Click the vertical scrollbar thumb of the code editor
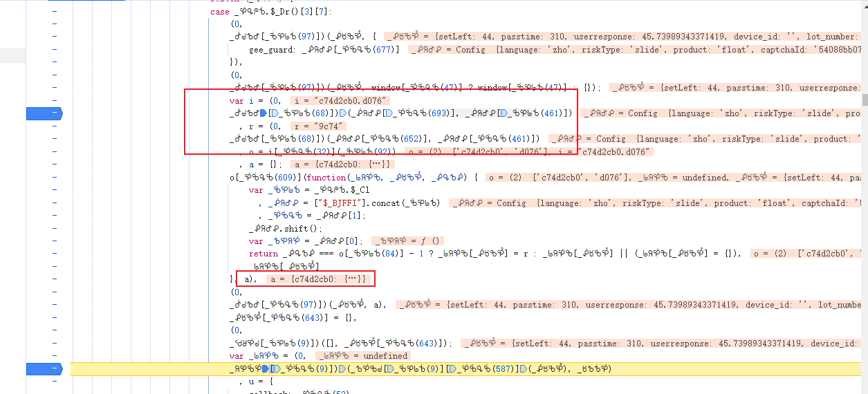The height and width of the screenshot is (394, 868). tap(864, 100)
